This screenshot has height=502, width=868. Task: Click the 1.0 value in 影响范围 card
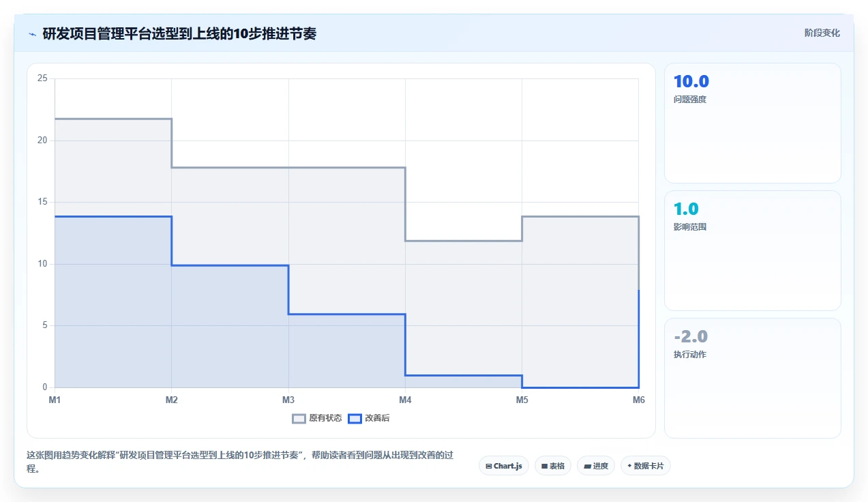click(686, 209)
